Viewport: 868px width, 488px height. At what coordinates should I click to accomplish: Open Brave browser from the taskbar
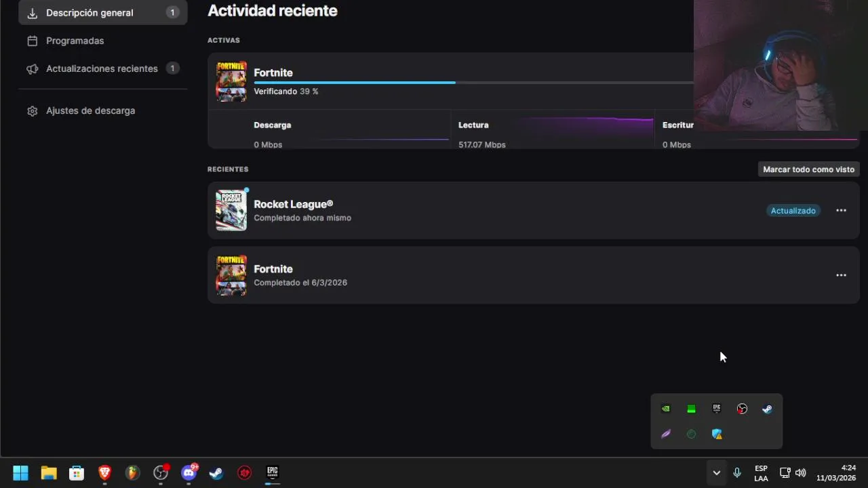pos(104,473)
